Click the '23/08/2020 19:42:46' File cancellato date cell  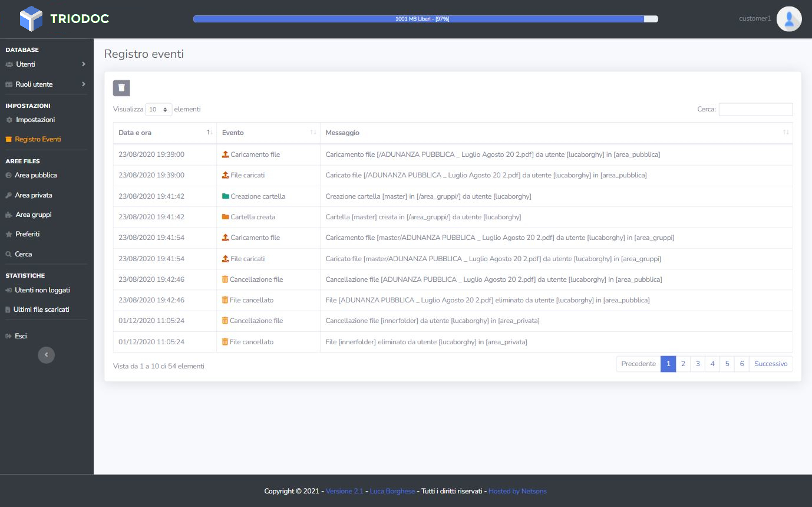tap(151, 300)
